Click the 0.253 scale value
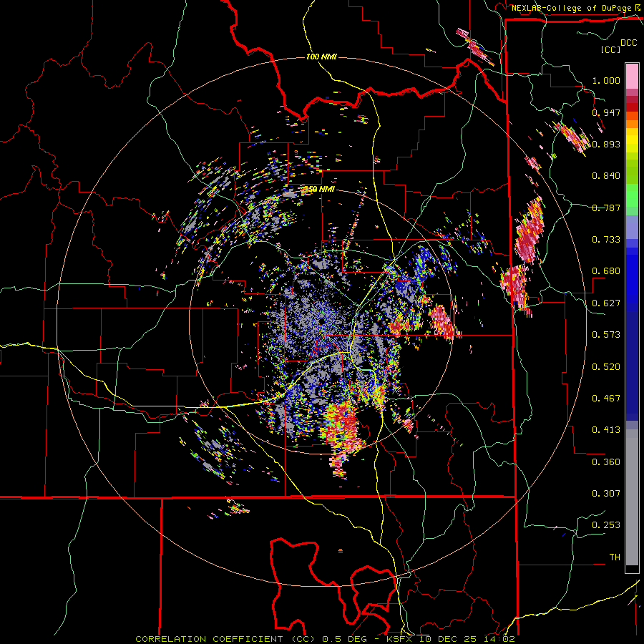Screen dimensions: 644x644 (606, 525)
